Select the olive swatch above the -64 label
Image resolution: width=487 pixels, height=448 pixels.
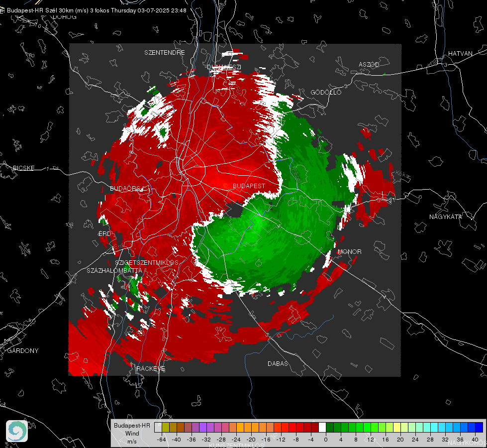point(166,427)
